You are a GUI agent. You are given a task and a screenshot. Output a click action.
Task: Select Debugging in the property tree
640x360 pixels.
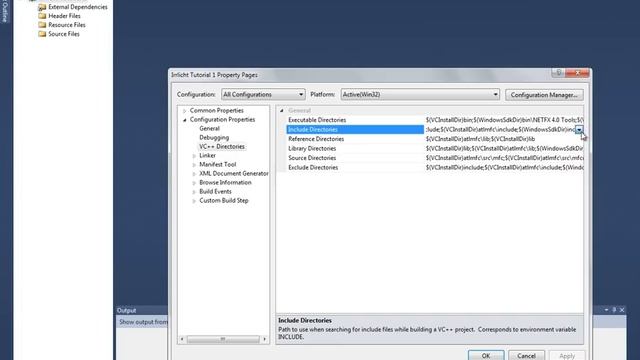(x=214, y=138)
